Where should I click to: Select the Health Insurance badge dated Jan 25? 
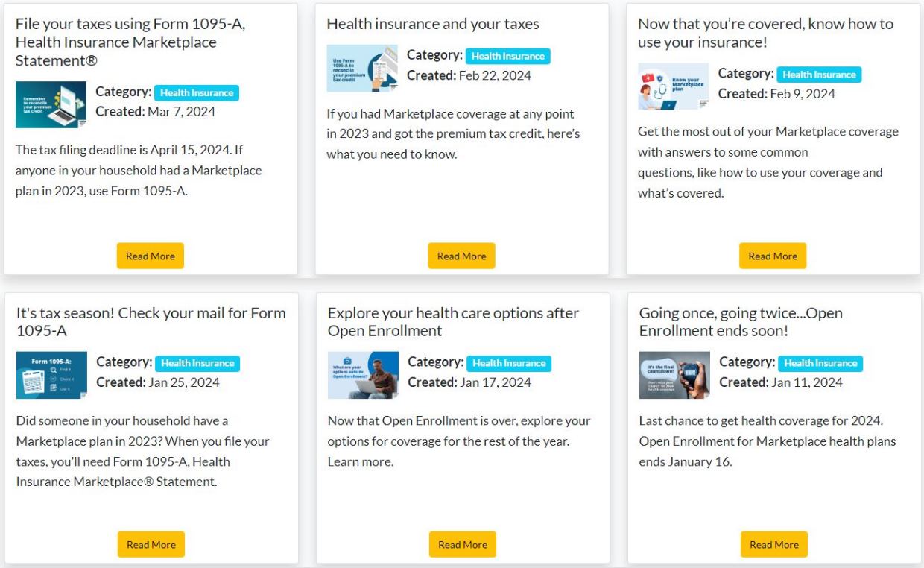click(x=197, y=363)
